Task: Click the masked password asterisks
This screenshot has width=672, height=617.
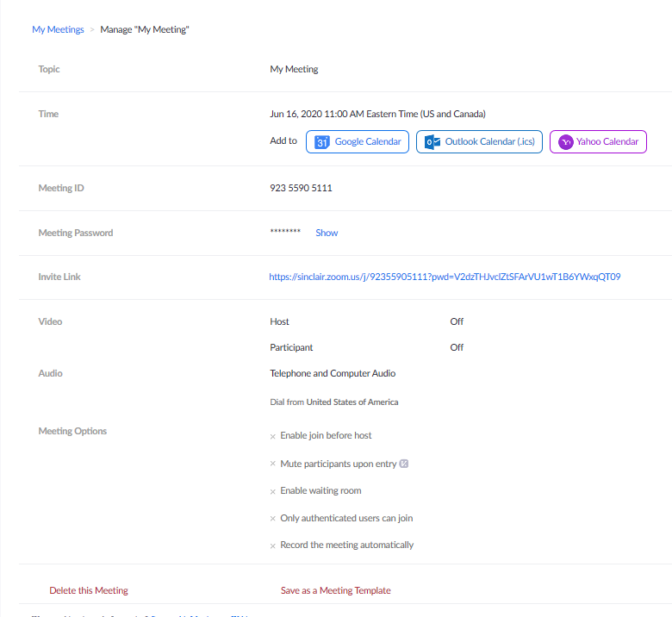Action: [x=285, y=233]
